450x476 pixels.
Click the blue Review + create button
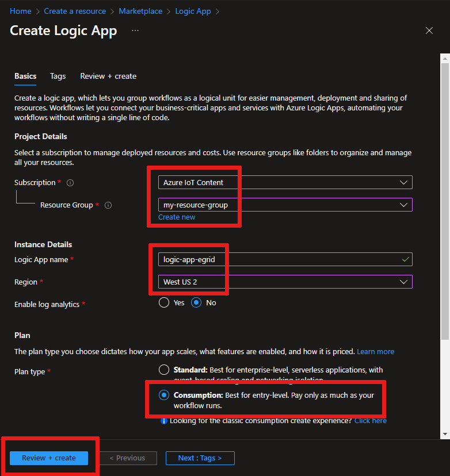[49, 458]
